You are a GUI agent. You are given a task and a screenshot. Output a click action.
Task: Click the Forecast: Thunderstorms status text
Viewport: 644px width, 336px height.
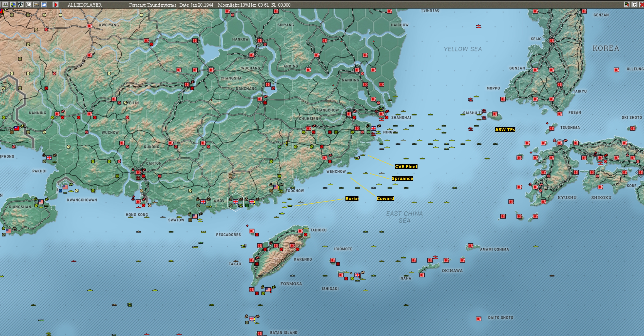[x=152, y=5]
